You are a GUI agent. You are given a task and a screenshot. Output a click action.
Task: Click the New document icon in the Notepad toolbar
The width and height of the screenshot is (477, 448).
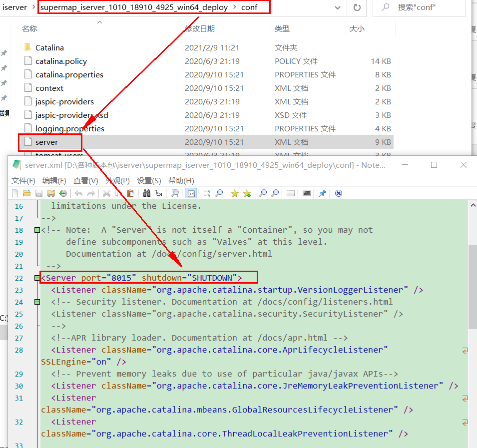(x=15, y=193)
